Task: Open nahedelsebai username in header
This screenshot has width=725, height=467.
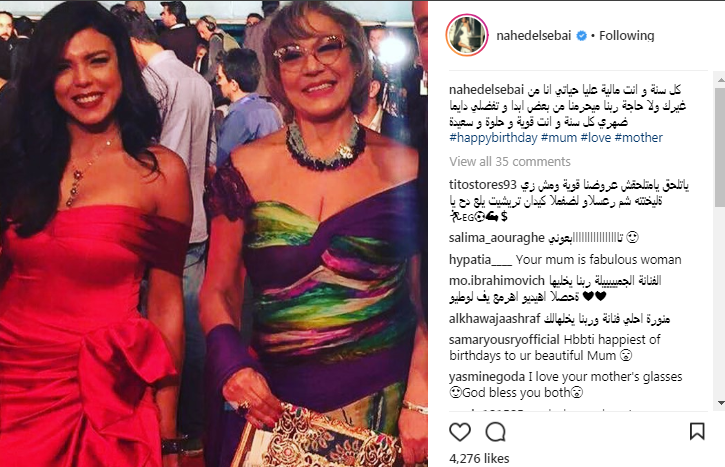Action: (534, 36)
